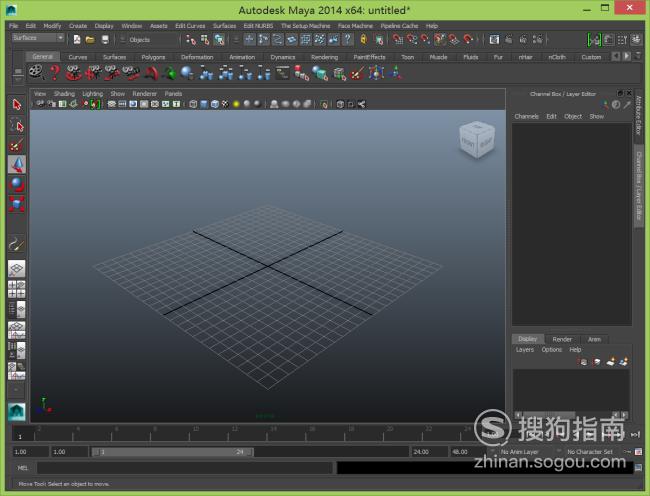The image size is (650, 496).
Task: Expand the Channel Box / Layer Editor side tab
Action: (639, 186)
